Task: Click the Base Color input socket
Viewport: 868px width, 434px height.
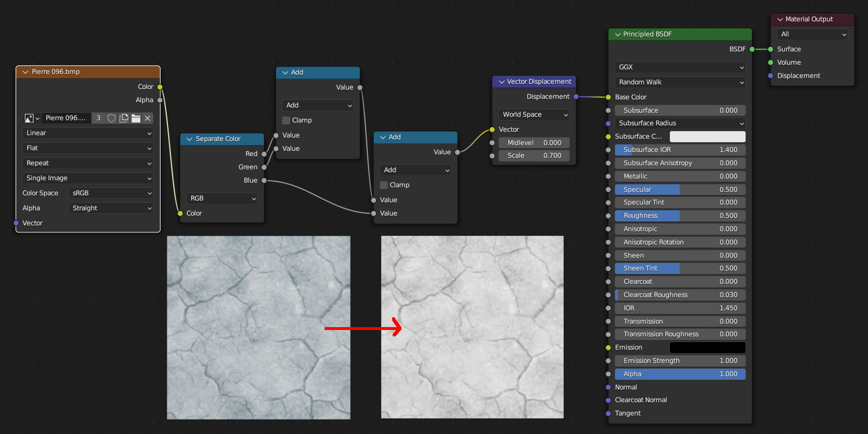Action: [608, 97]
